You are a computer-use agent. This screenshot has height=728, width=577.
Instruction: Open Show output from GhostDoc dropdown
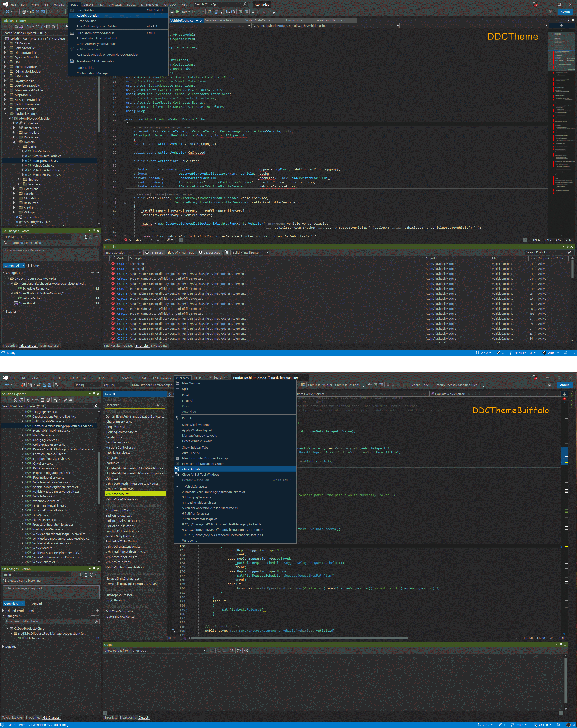(169, 651)
